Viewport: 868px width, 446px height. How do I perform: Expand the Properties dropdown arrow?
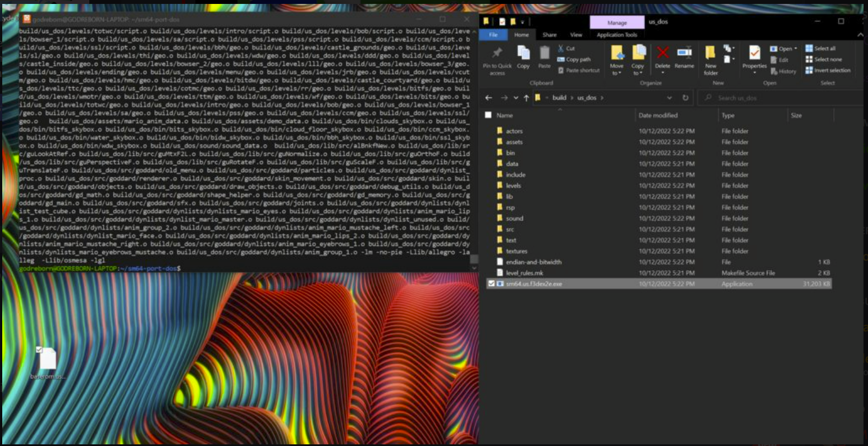(754, 72)
